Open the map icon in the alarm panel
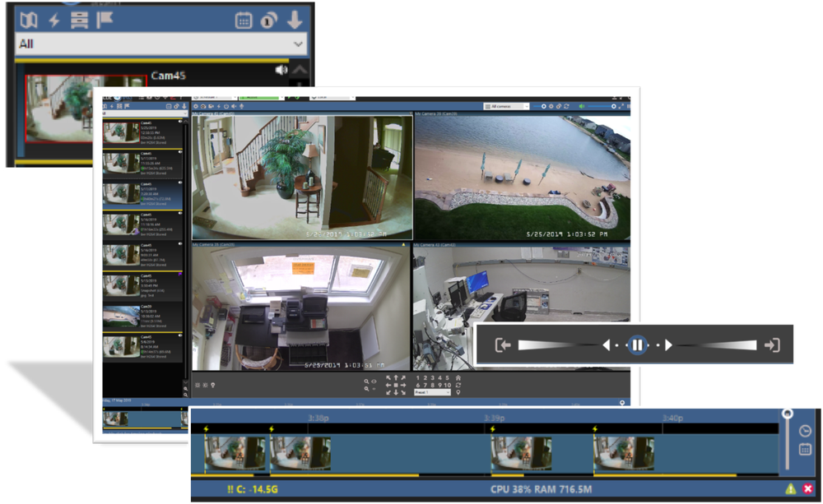 pyautogui.click(x=29, y=19)
